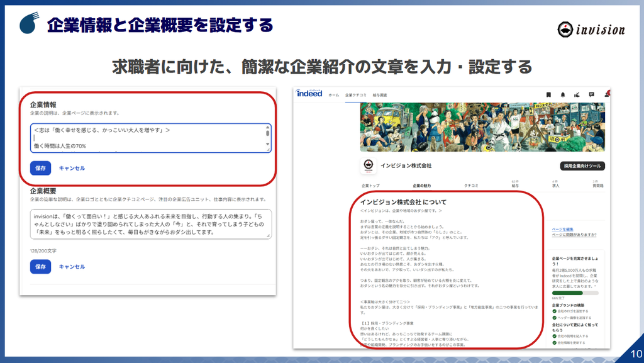This screenshot has height=363, width=644.
Task: Click the Indeed logo in header
Action: [x=309, y=93]
